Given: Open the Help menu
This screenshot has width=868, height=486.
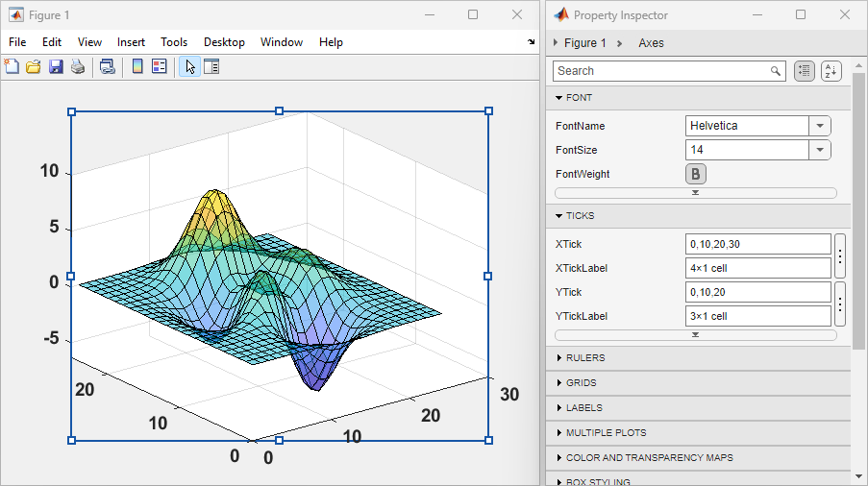Looking at the screenshot, I should tap(331, 42).
